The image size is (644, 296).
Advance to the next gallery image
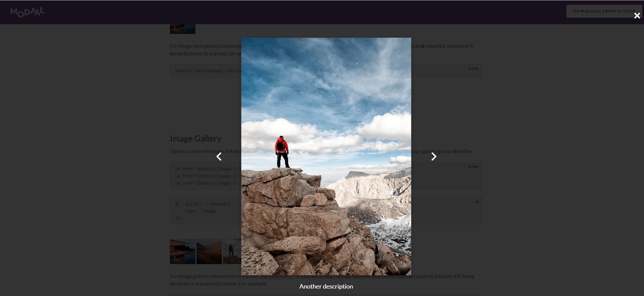pos(434,156)
